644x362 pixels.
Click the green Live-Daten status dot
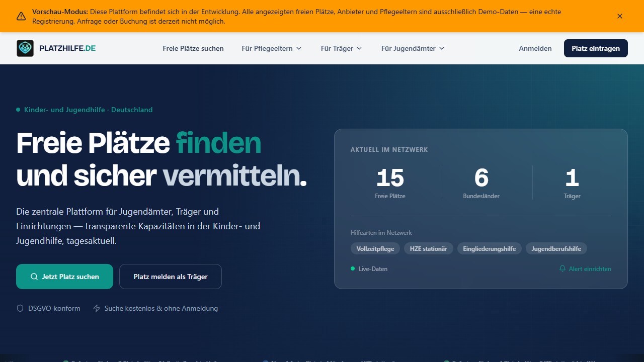353,268
